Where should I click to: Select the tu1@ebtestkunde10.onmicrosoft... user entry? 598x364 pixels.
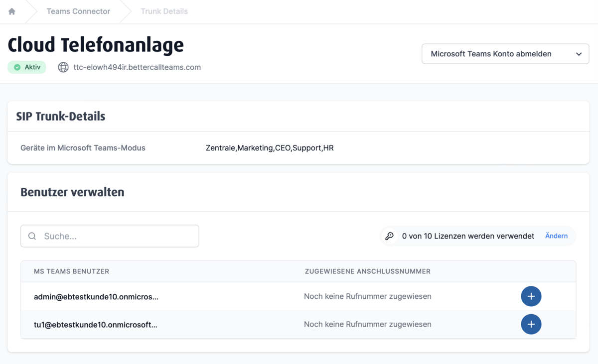coord(95,325)
